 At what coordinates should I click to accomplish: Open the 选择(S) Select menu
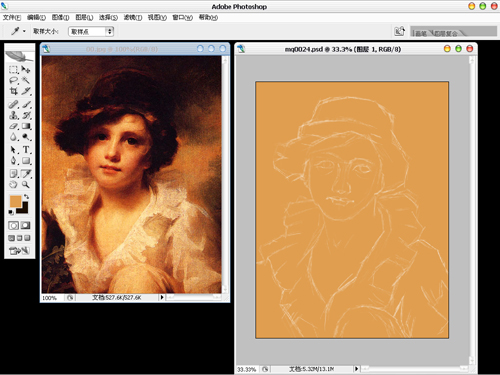108,17
